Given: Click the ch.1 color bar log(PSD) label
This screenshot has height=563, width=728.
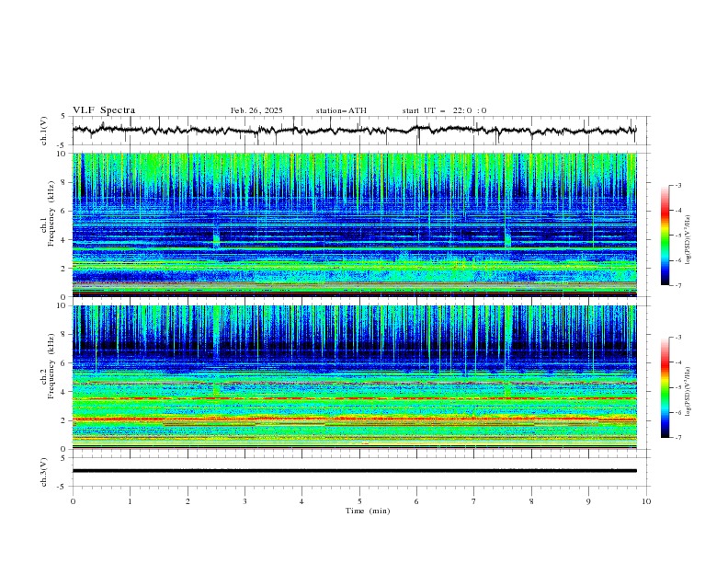Looking at the screenshot, I should click(688, 240).
